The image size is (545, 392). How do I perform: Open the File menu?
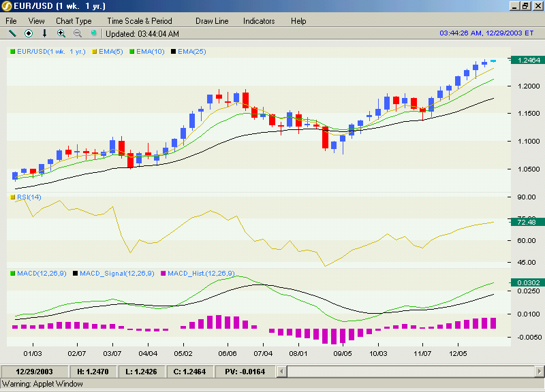[11, 21]
